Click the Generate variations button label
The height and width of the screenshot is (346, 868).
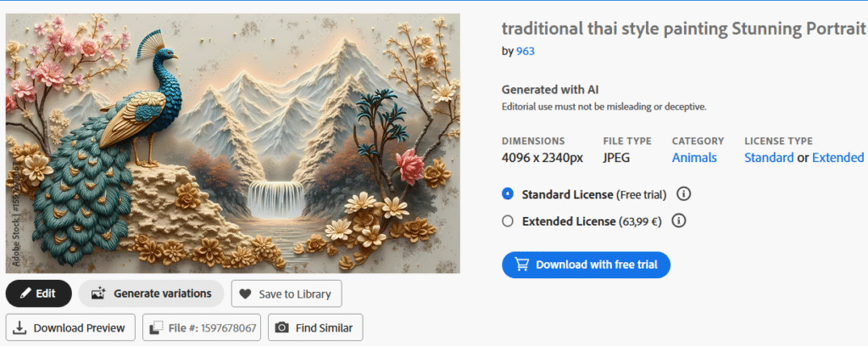tap(163, 293)
